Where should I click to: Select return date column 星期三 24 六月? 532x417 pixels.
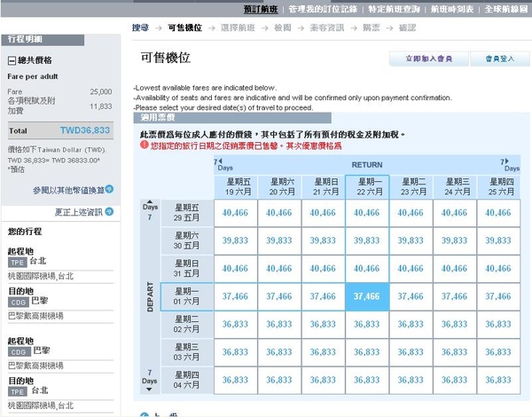coord(455,187)
